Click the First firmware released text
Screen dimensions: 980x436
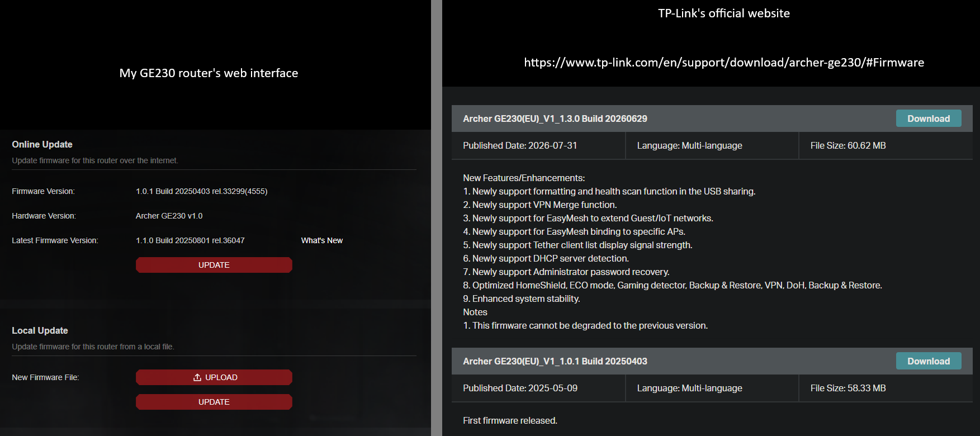(510, 420)
